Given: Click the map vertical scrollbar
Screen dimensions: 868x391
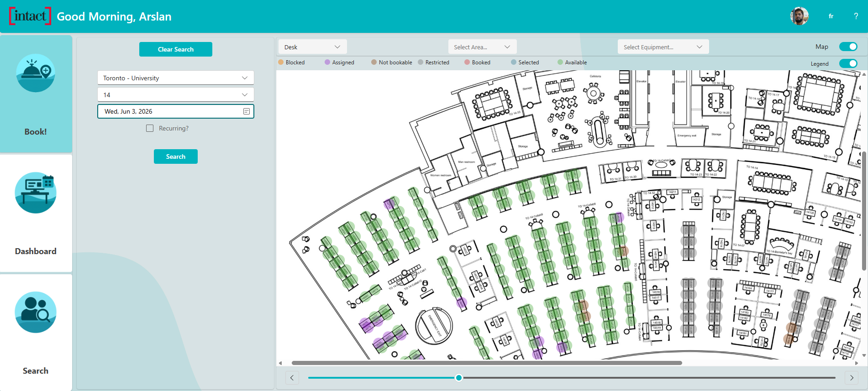Looking at the screenshot, I should 864,211.
